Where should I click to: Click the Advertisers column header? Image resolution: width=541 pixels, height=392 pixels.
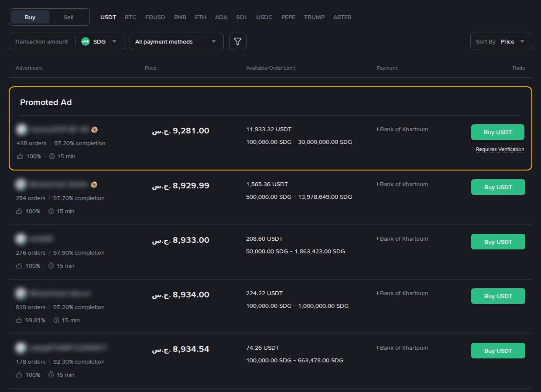pyautogui.click(x=29, y=68)
